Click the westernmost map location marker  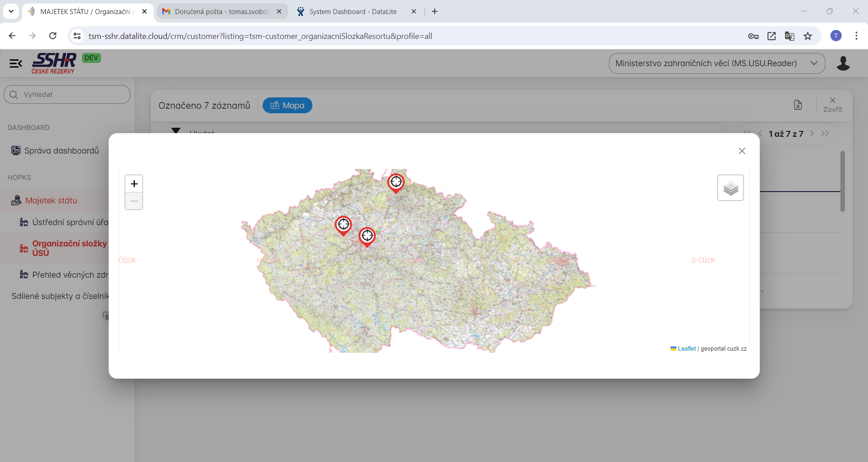(343, 225)
